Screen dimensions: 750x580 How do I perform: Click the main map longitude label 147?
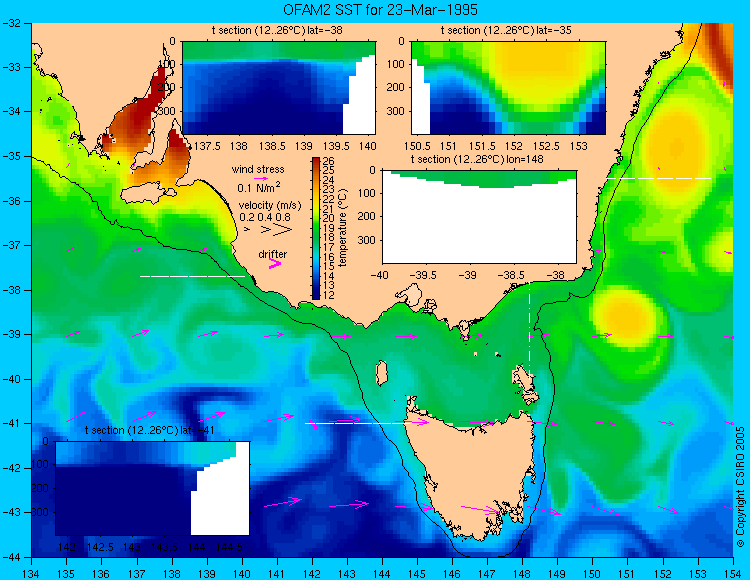pos(487,574)
